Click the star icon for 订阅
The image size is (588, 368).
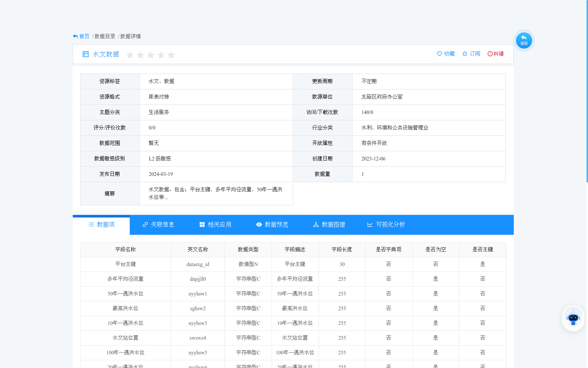pyautogui.click(x=465, y=54)
